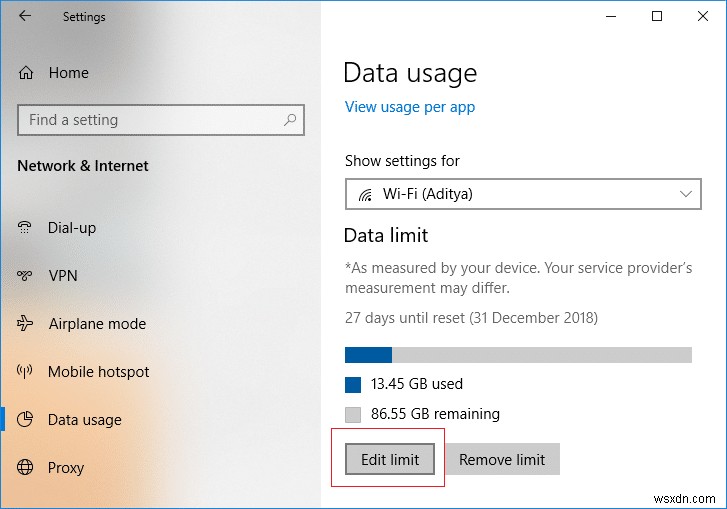Select Airplane mode in the sidebar

coord(97,324)
